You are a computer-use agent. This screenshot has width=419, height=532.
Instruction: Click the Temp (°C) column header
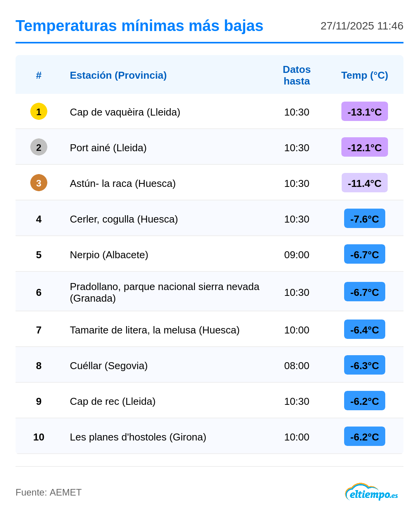pos(364,75)
